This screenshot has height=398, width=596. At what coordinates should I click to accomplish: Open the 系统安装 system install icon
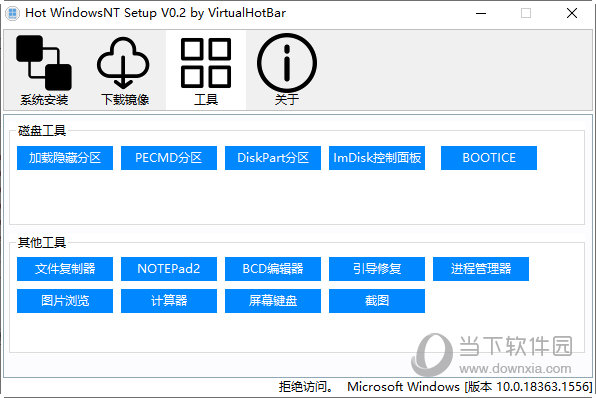44,70
